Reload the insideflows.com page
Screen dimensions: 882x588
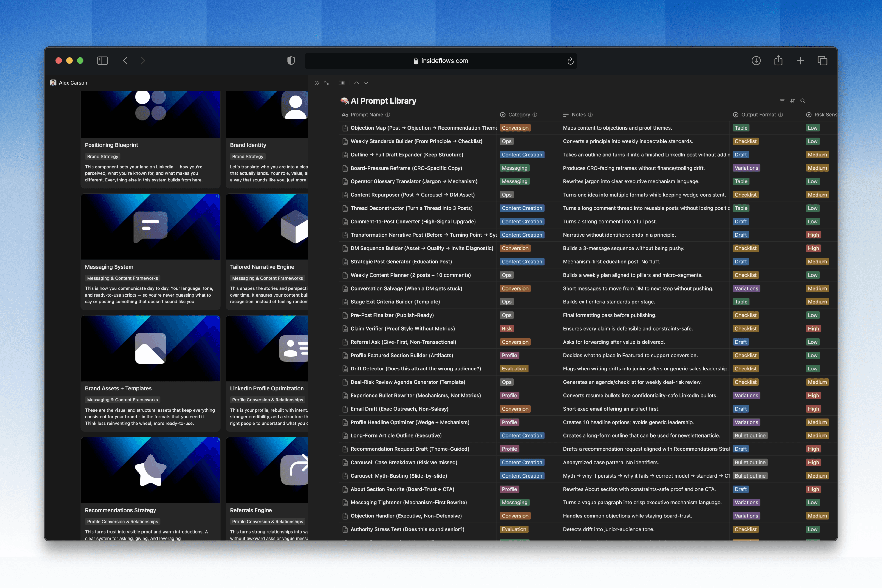point(570,61)
